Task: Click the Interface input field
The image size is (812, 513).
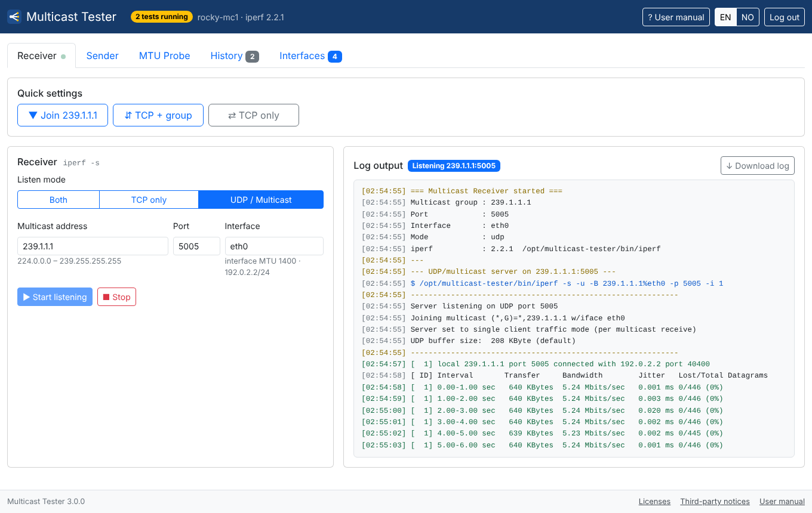Action: (274, 246)
